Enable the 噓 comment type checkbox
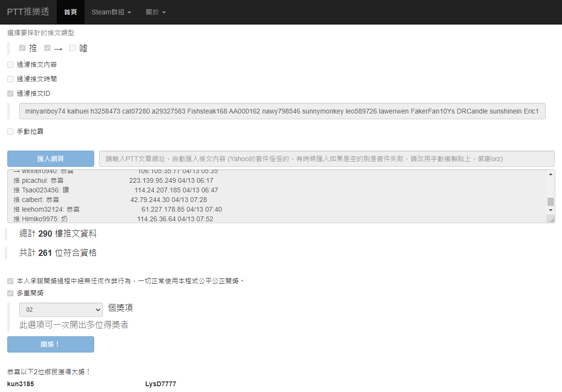The height and width of the screenshot is (392, 562). (73, 48)
